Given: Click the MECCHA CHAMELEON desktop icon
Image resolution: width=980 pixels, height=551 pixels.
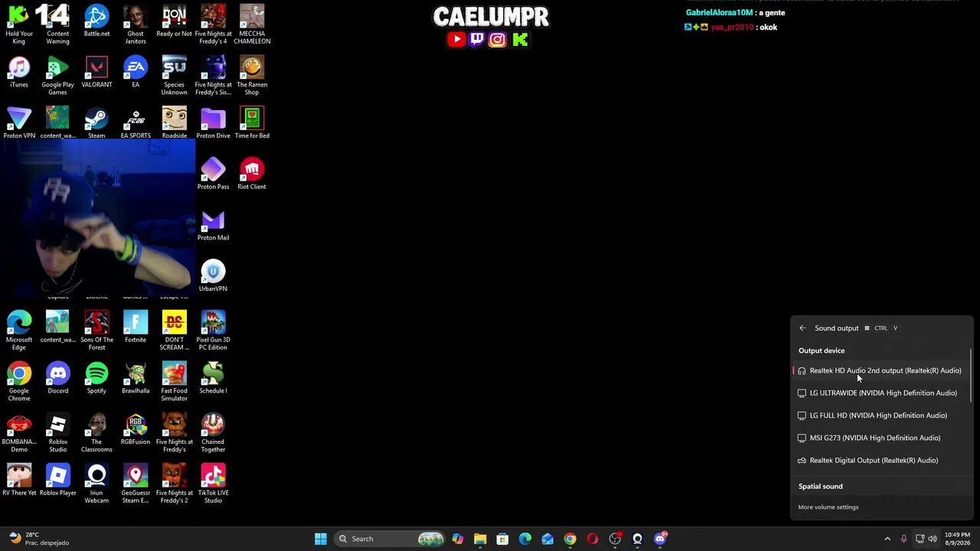Looking at the screenshot, I should pyautogui.click(x=252, y=23).
